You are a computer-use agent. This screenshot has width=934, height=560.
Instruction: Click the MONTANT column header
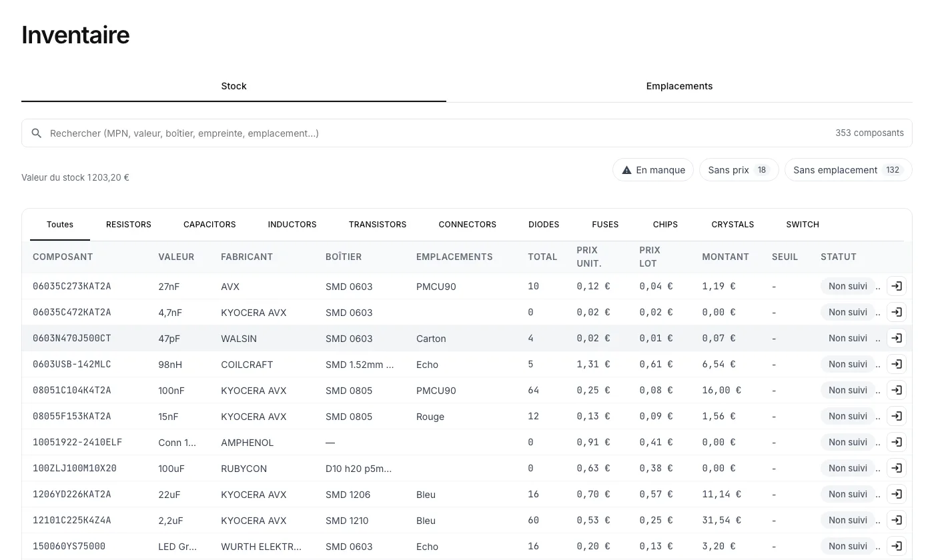(725, 257)
